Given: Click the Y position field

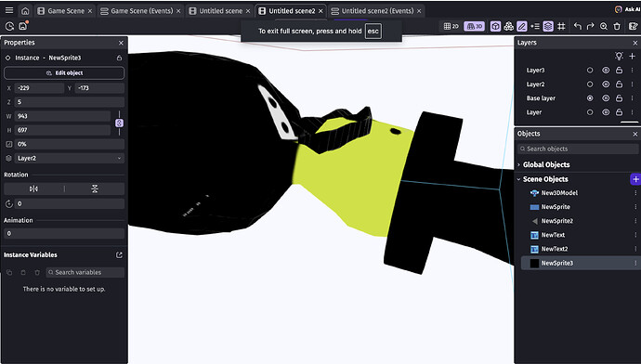Looking at the screenshot, I should [99, 88].
